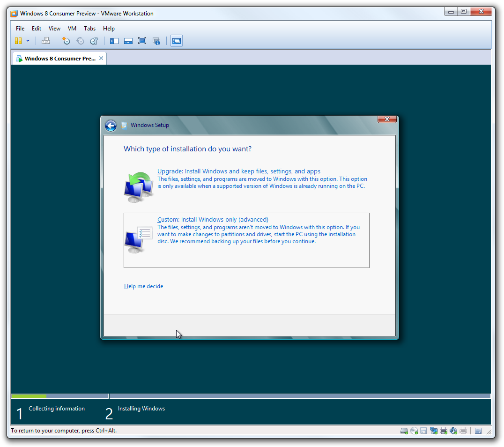Click the Collecting information progress bar
The image size is (504, 447).
[60, 396]
